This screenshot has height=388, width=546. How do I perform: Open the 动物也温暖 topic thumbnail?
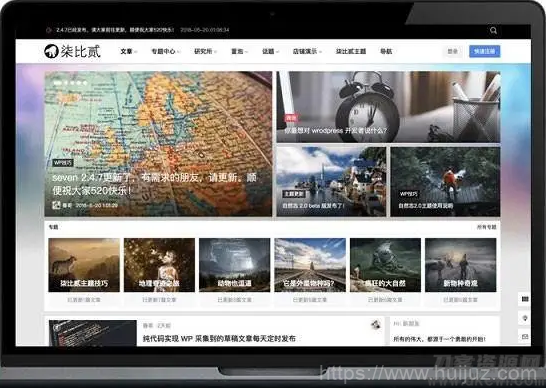(234, 265)
